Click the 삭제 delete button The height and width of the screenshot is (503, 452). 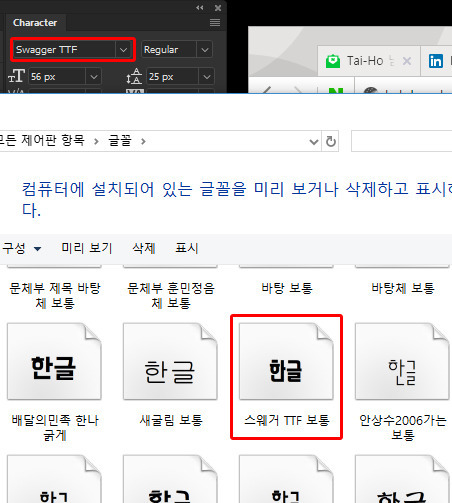click(x=144, y=248)
